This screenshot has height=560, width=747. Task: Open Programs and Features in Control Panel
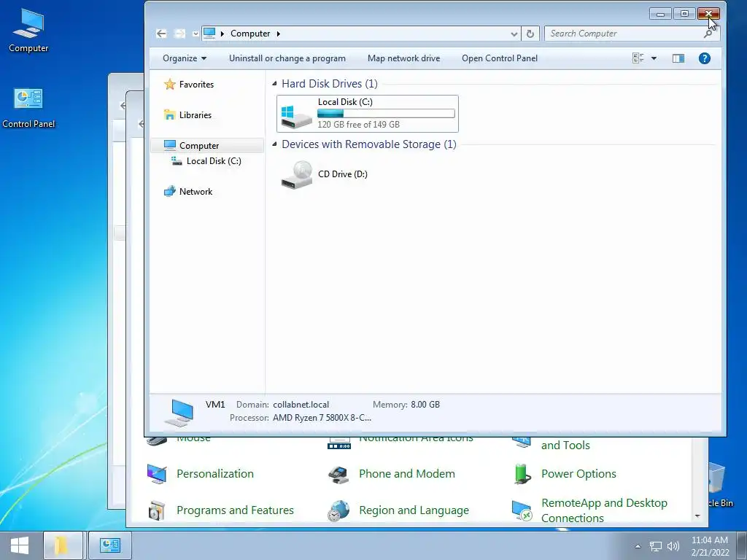tap(235, 510)
